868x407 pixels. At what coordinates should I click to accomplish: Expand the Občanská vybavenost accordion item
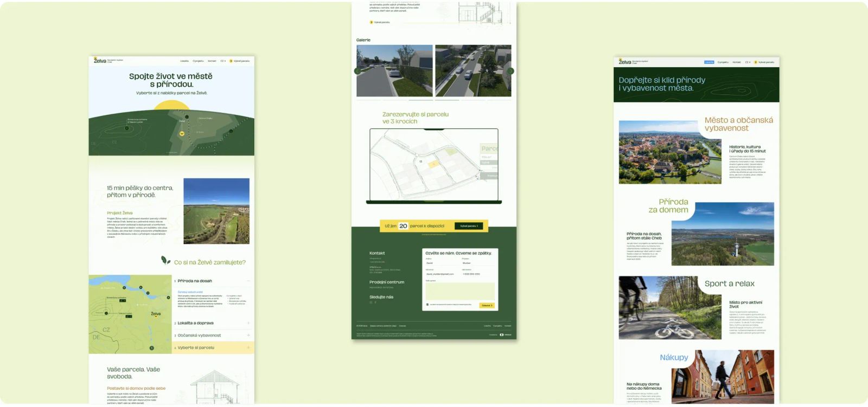click(x=212, y=335)
